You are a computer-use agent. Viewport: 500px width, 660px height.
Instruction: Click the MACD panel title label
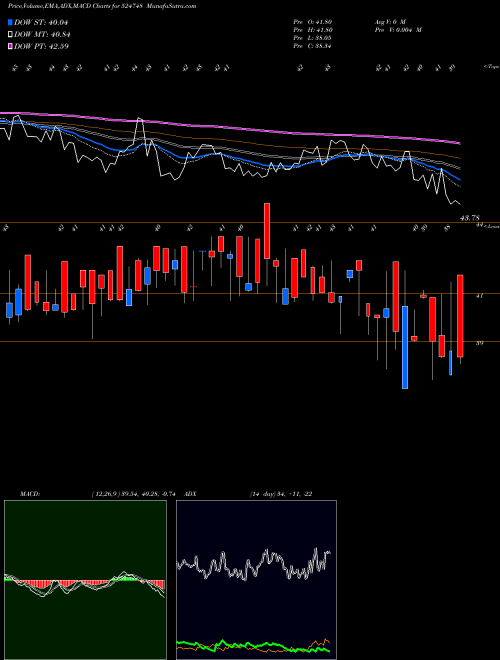(x=29, y=494)
